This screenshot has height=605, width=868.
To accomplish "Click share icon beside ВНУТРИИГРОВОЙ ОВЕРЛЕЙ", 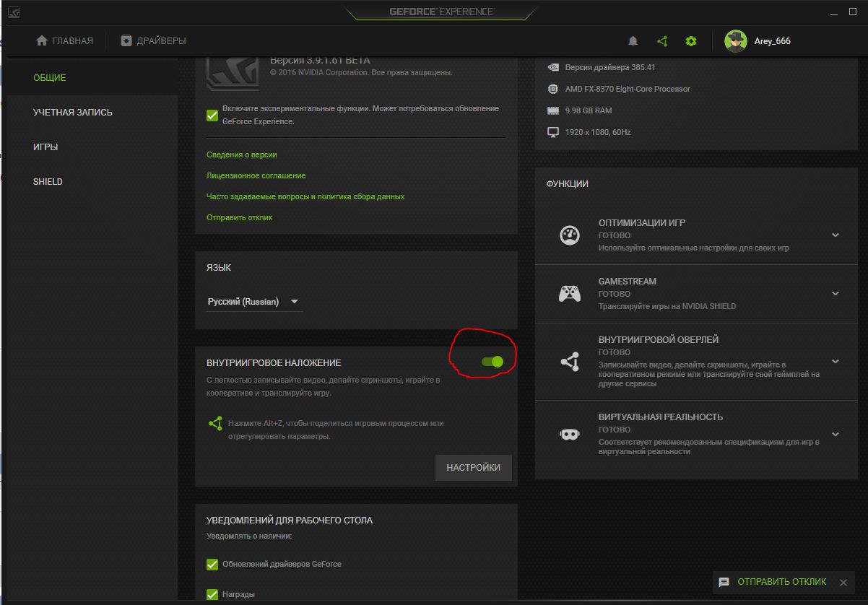I will 570,361.
